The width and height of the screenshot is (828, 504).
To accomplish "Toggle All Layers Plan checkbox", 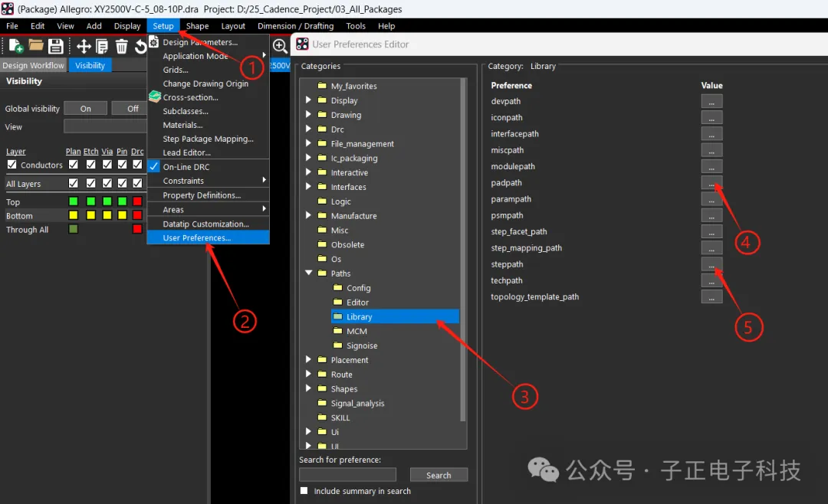I will point(74,183).
